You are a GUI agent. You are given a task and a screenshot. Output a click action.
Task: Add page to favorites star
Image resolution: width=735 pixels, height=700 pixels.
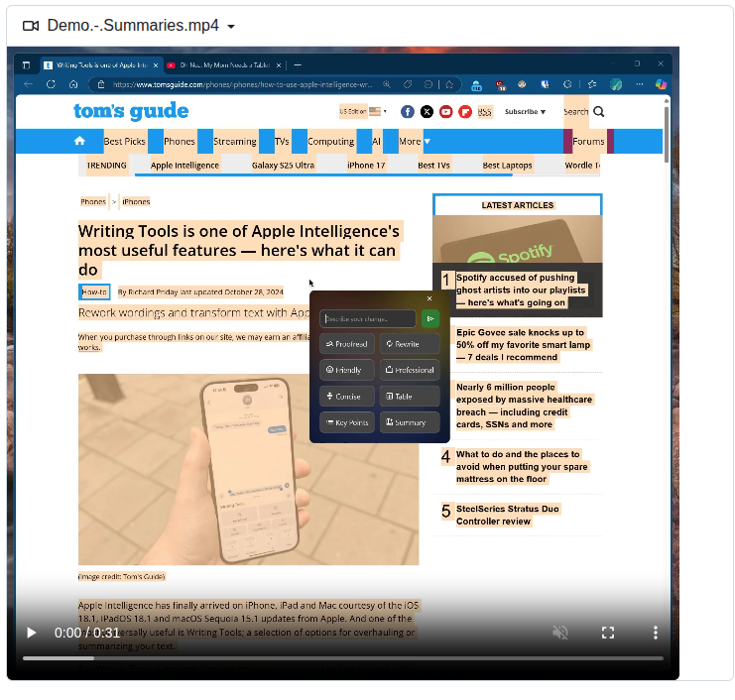point(449,84)
